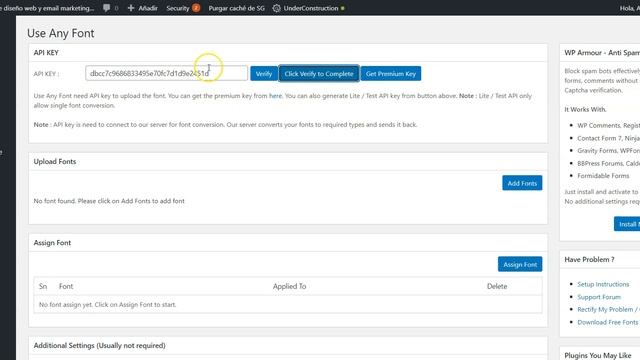Click the Applied To column header
The width and height of the screenshot is (640, 360).
(x=289, y=286)
